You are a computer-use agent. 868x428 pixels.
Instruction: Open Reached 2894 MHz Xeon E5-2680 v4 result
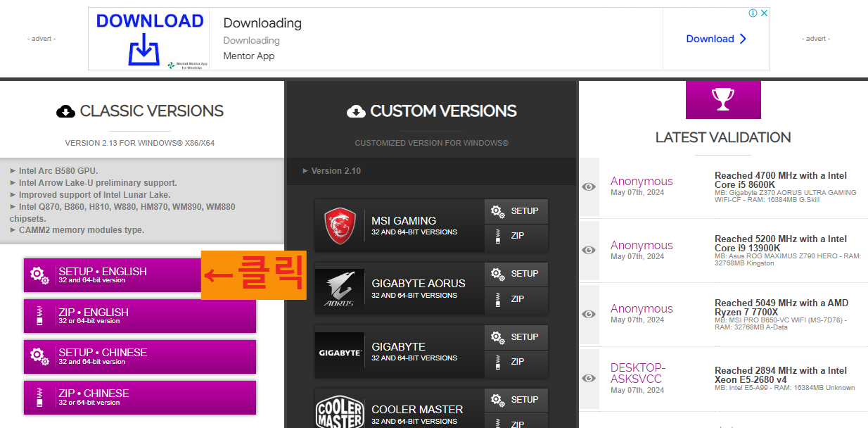point(781,375)
